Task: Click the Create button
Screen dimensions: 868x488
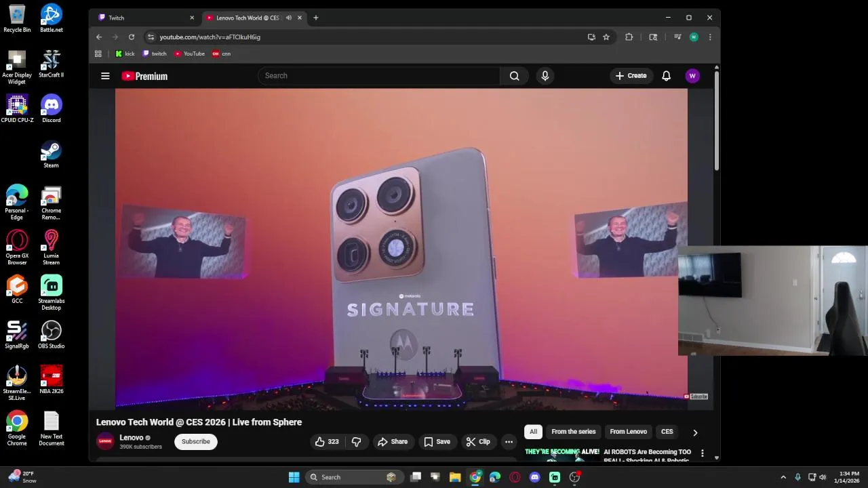Action: click(631, 76)
